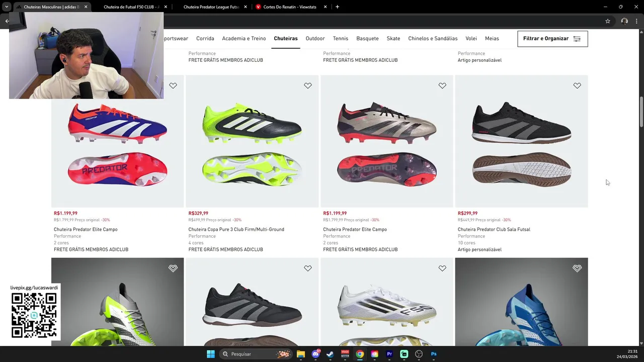Open Filtrar e Organizar filters
Image resolution: width=644 pixels, height=362 pixels.
coord(552,39)
